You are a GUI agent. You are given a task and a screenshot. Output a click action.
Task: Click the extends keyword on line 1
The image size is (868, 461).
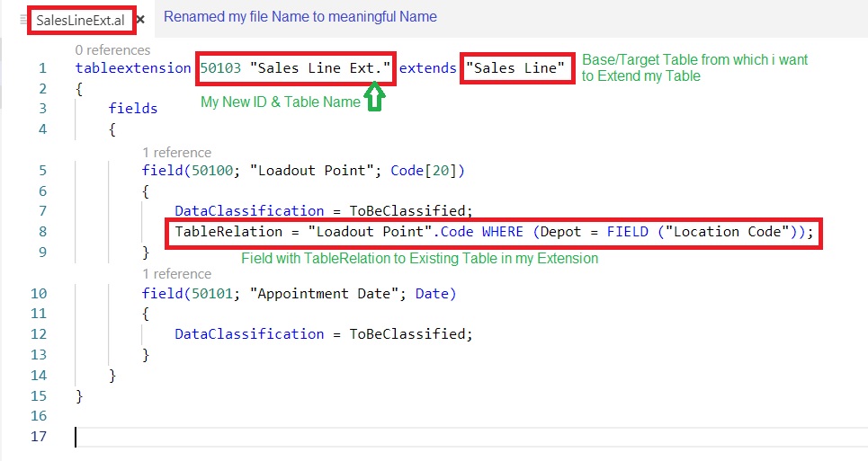point(428,68)
